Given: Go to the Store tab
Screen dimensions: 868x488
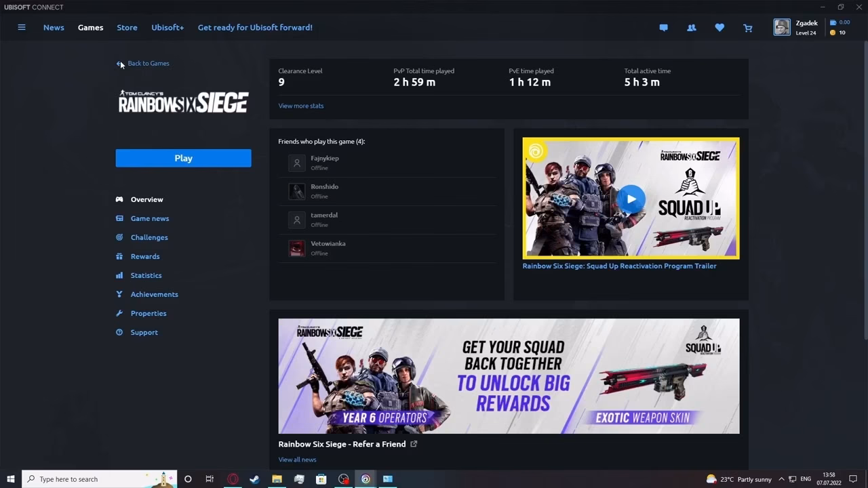Looking at the screenshot, I should click(127, 28).
